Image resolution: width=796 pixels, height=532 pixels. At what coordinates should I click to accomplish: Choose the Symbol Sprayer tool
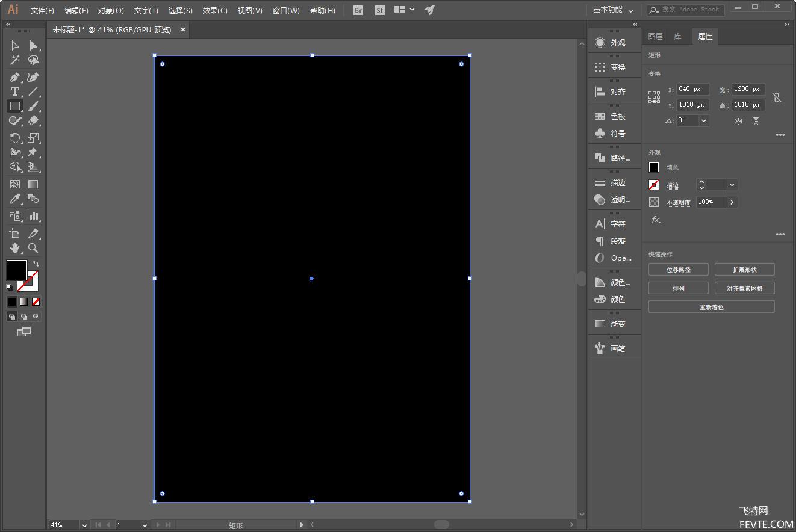pyautogui.click(x=15, y=216)
